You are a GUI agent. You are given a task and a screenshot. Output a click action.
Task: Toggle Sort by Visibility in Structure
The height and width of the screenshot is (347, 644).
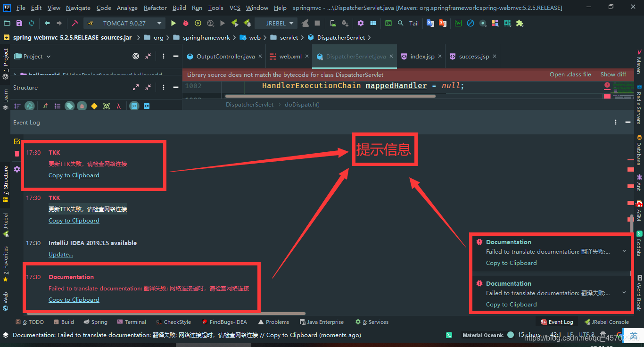[17, 106]
